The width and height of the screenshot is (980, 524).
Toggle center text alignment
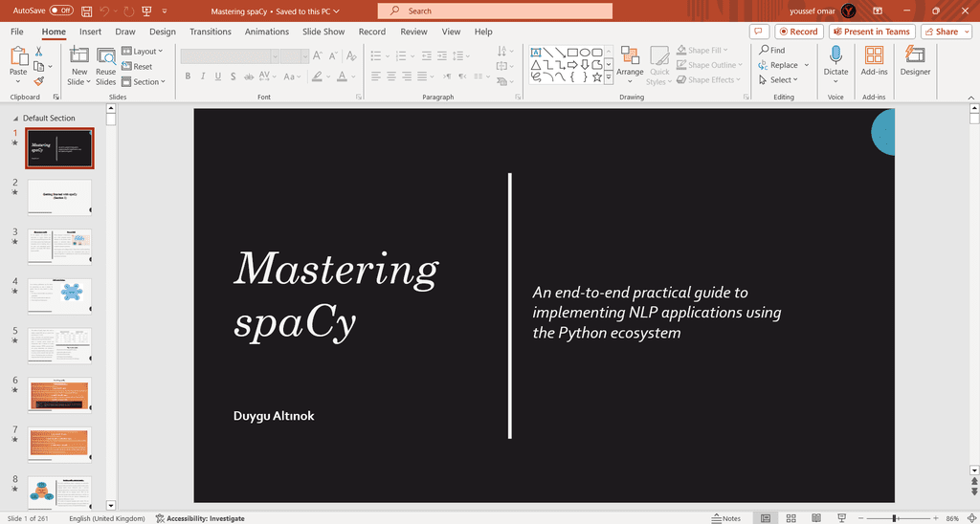tap(391, 76)
